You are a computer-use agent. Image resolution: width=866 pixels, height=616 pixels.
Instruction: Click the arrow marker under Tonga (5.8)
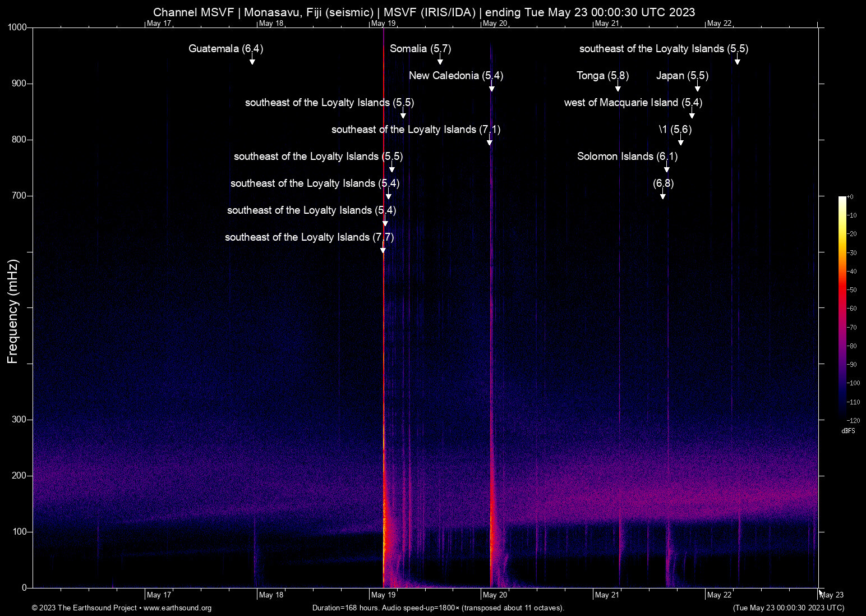click(x=618, y=88)
